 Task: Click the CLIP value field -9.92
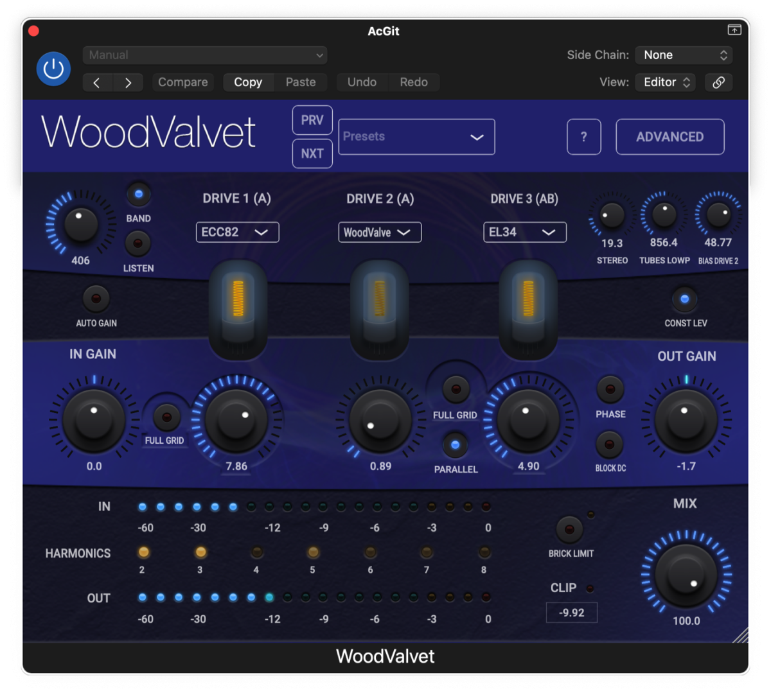pos(572,613)
